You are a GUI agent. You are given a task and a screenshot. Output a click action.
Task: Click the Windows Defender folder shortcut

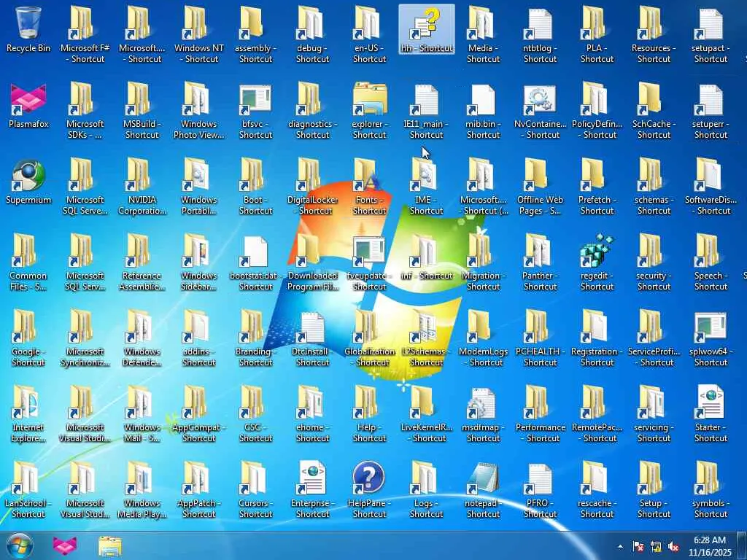pyautogui.click(x=142, y=338)
